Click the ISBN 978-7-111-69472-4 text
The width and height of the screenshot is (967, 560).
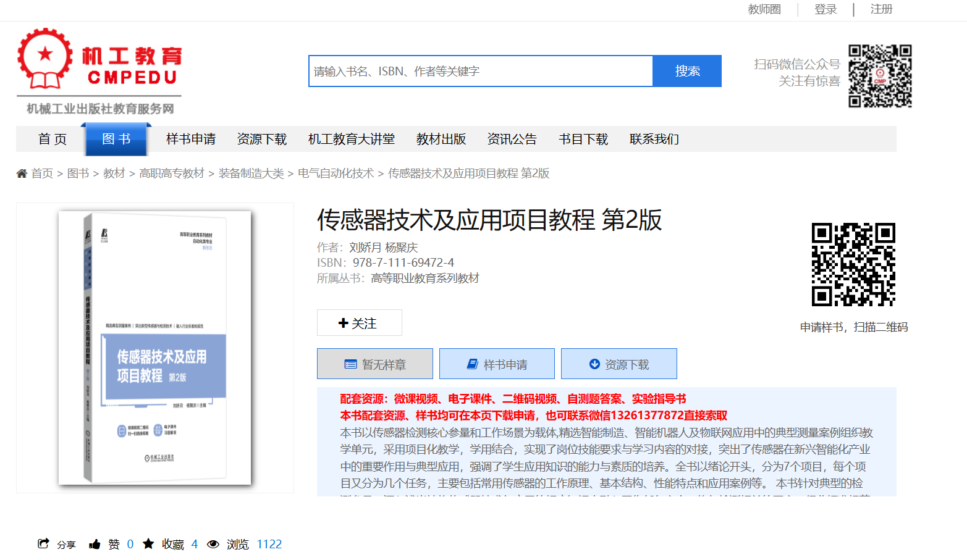tap(403, 263)
